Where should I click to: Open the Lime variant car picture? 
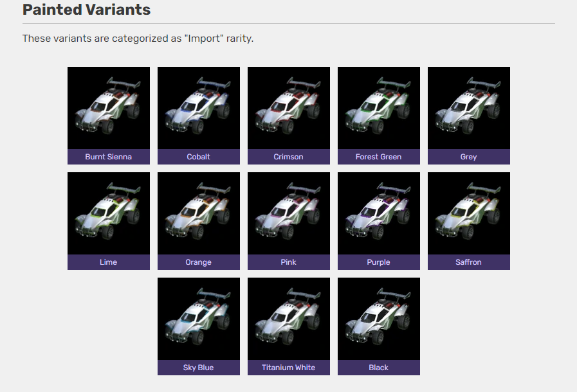pyautogui.click(x=108, y=213)
